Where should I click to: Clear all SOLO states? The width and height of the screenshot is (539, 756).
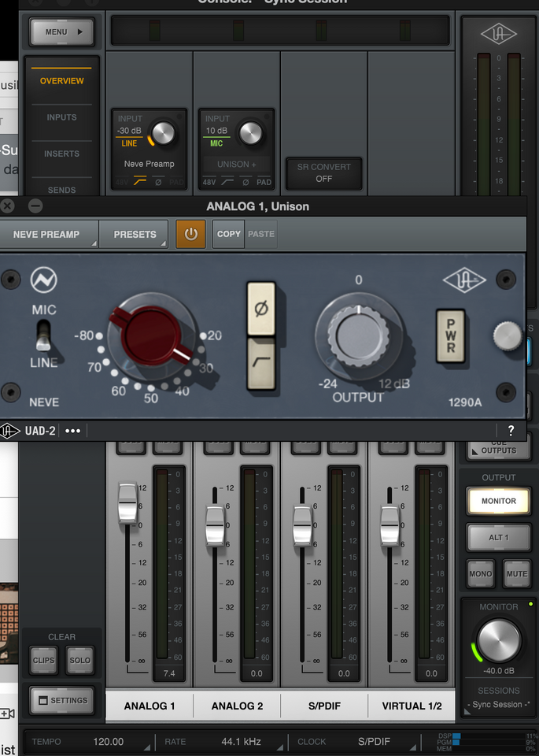tap(80, 660)
